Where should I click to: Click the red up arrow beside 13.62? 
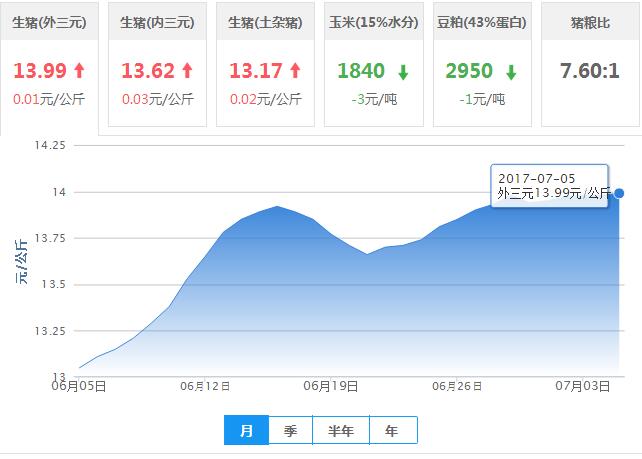tap(187, 71)
